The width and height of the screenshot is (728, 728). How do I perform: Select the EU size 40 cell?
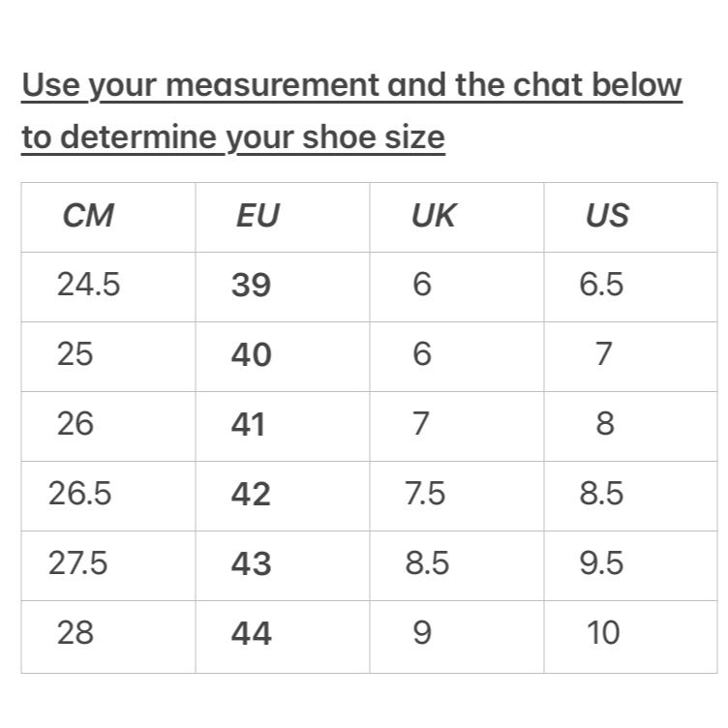[x=283, y=356]
